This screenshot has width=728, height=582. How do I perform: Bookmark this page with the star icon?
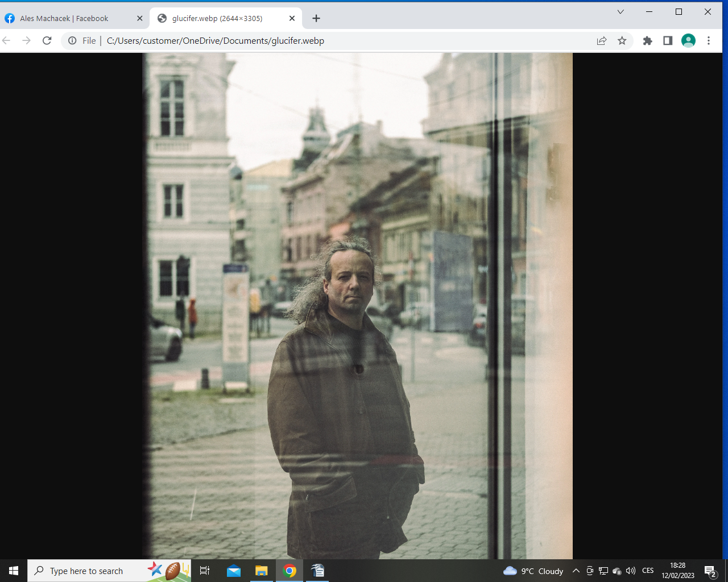(x=622, y=40)
